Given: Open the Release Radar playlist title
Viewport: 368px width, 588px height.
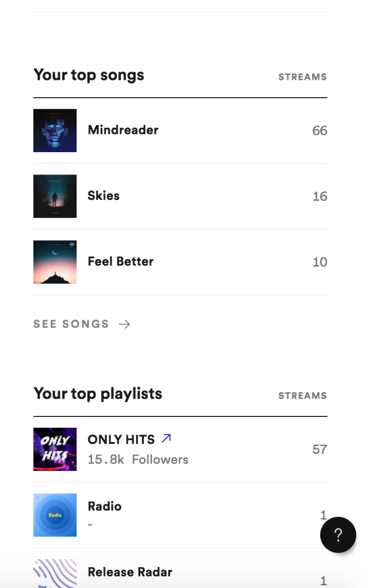Looking at the screenshot, I should click(x=130, y=572).
